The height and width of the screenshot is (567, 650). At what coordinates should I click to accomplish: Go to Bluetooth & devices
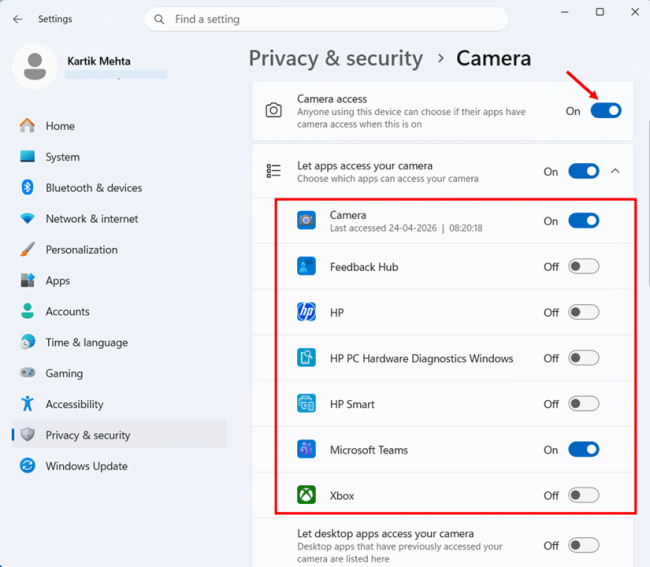pos(119,187)
